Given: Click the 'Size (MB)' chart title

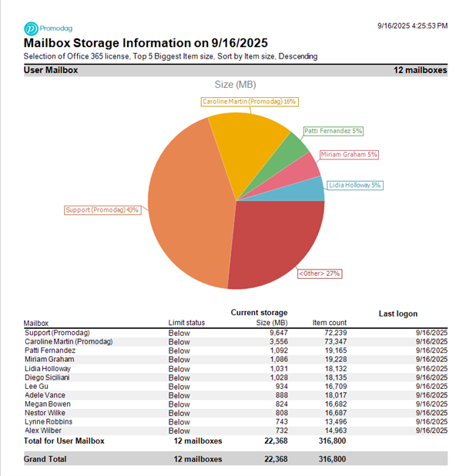Looking at the screenshot, I should tap(235, 85).
